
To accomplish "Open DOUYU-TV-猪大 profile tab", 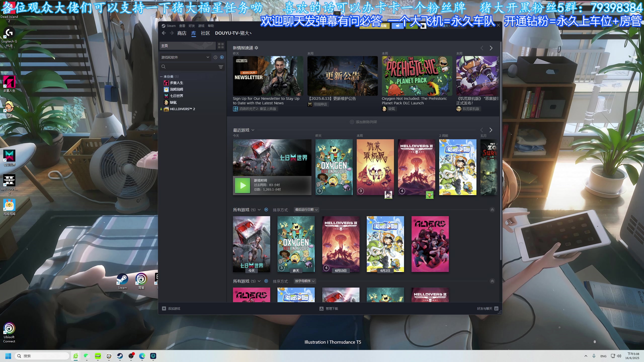I will pyautogui.click(x=233, y=33).
